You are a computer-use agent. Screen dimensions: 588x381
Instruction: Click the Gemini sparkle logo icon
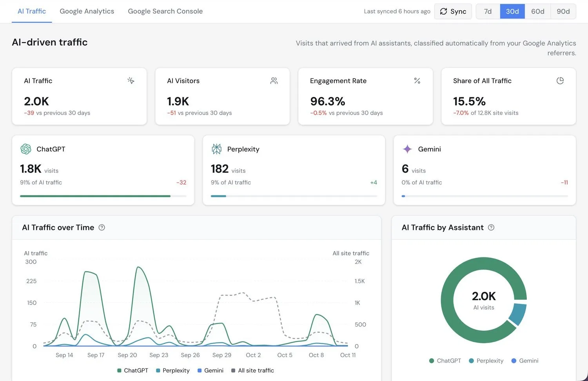(407, 149)
